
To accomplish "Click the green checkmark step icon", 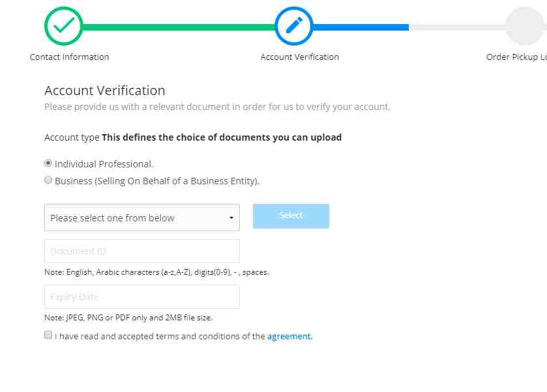I will click(63, 25).
